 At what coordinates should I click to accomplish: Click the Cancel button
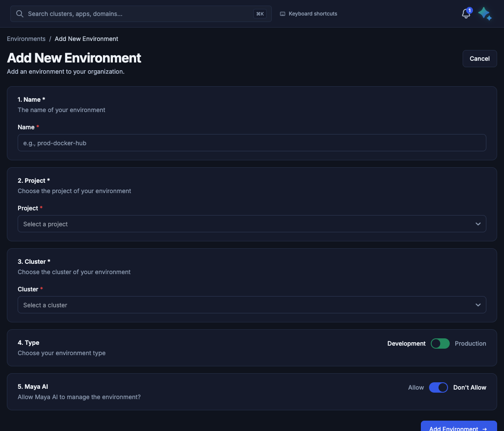[x=479, y=59]
